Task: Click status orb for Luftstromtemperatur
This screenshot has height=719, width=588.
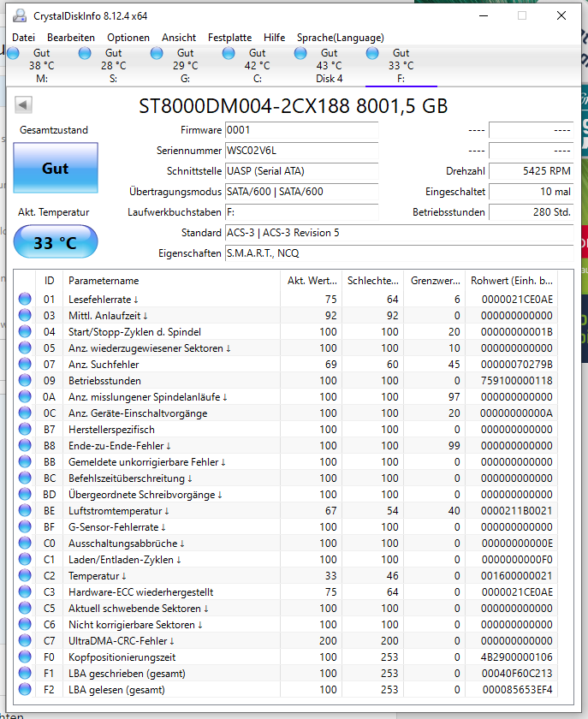Action: coord(25,511)
